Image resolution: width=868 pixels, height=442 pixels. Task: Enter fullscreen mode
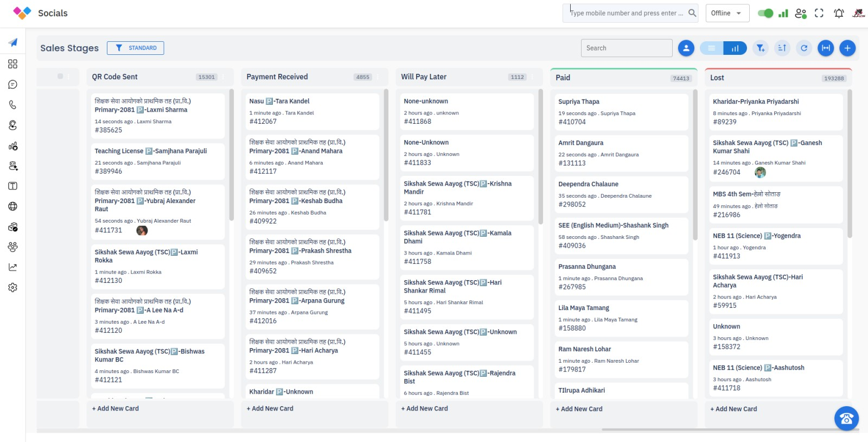[x=819, y=13]
